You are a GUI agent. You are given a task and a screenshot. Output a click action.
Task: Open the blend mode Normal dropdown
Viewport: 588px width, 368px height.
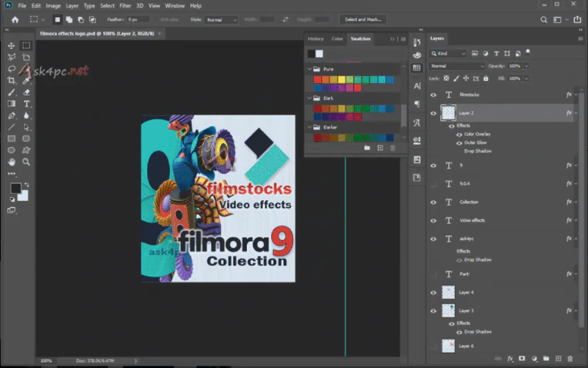pyautogui.click(x=458, y=66)
